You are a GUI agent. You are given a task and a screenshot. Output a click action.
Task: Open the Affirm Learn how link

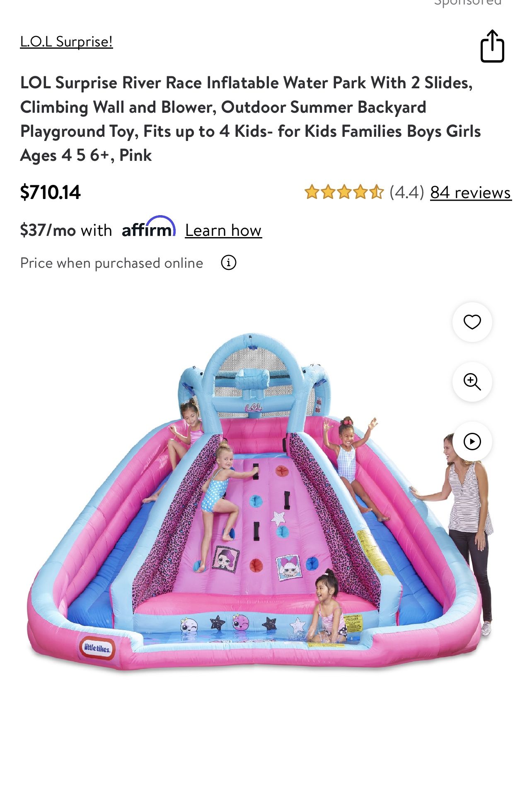[x=223, y=231]
